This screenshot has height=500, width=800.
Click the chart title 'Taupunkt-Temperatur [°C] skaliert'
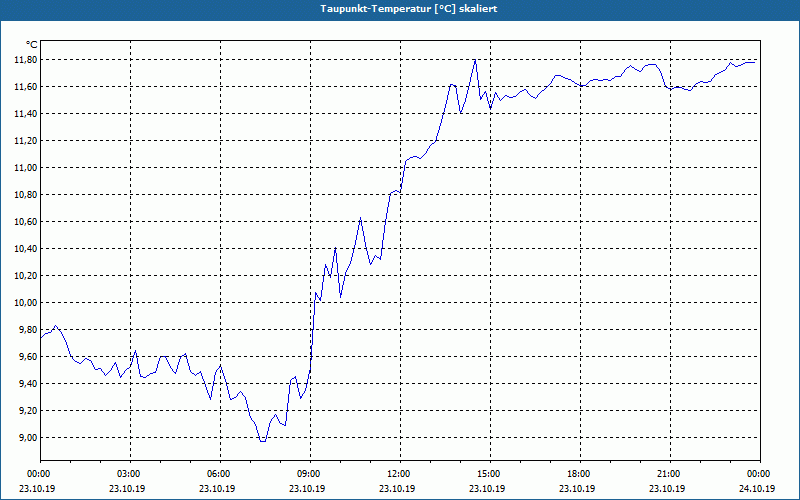click(x=409, y=9)
